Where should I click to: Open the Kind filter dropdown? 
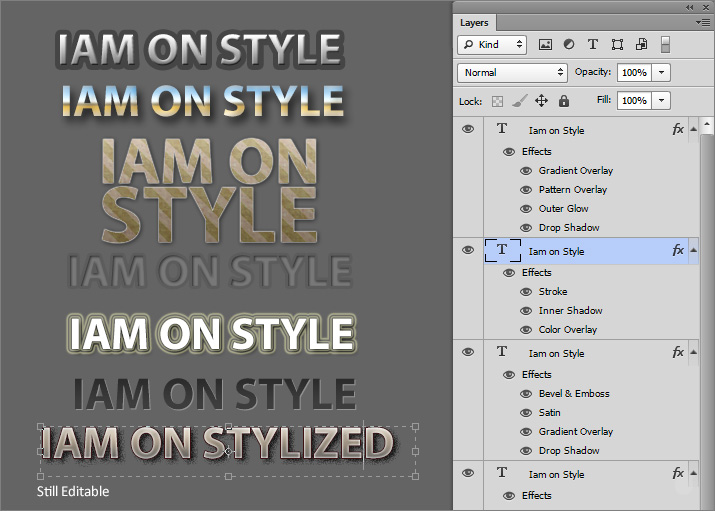click(x=492, y=45)
